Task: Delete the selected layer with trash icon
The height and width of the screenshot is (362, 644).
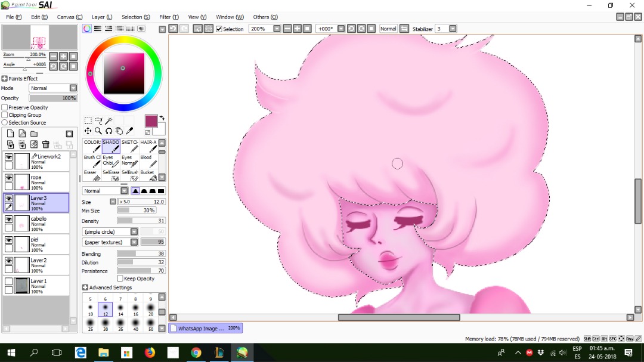Action: click(45, 145)
